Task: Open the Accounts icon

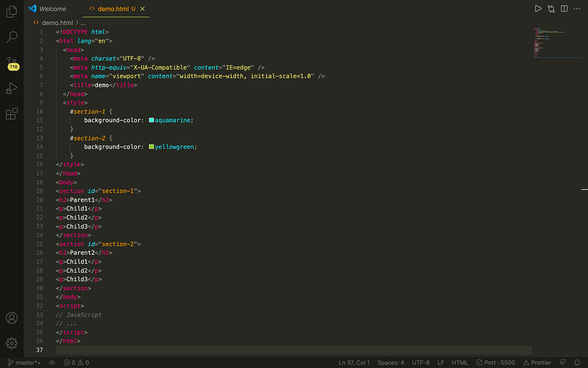Action: (x=12, y=318)
